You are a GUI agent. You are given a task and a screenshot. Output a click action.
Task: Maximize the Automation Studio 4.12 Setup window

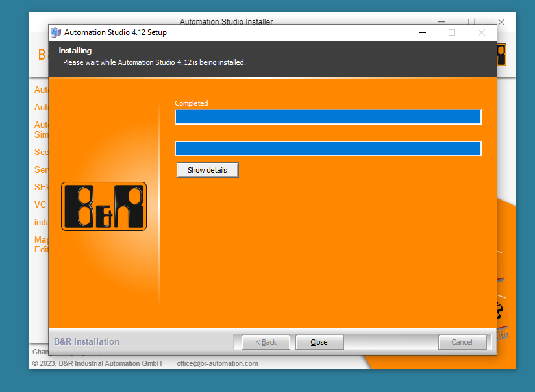[452, 32]
